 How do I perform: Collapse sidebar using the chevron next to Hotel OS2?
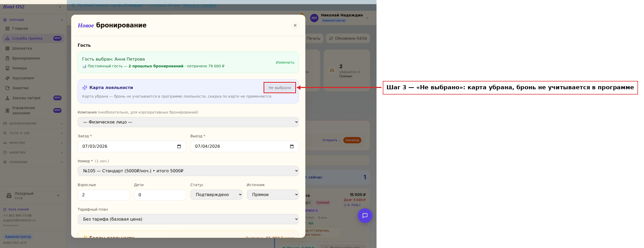coord(60,7)
